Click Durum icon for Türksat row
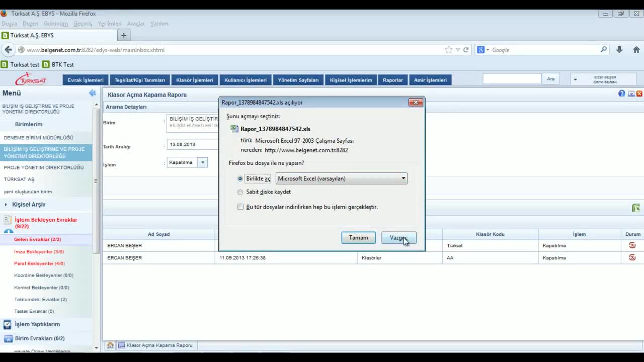 tap(632, 245)
